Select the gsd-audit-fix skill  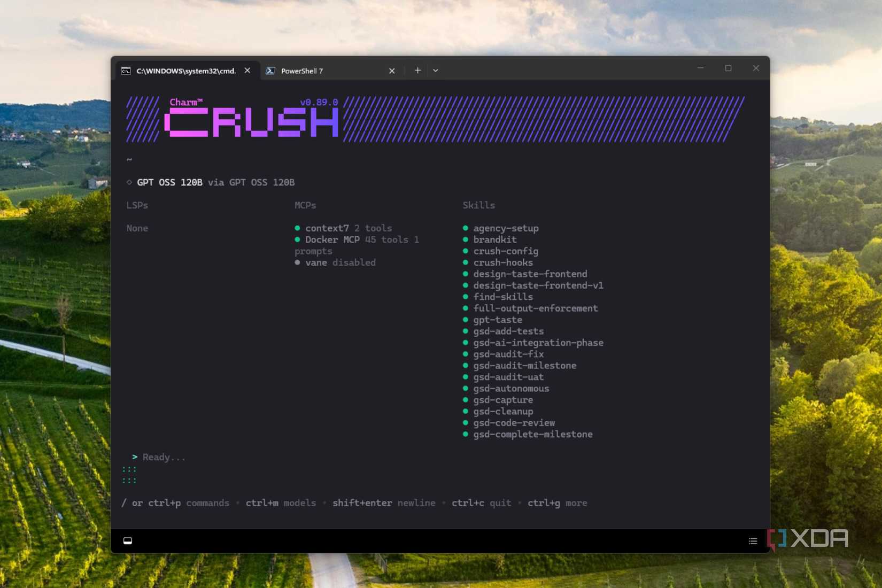504,354
